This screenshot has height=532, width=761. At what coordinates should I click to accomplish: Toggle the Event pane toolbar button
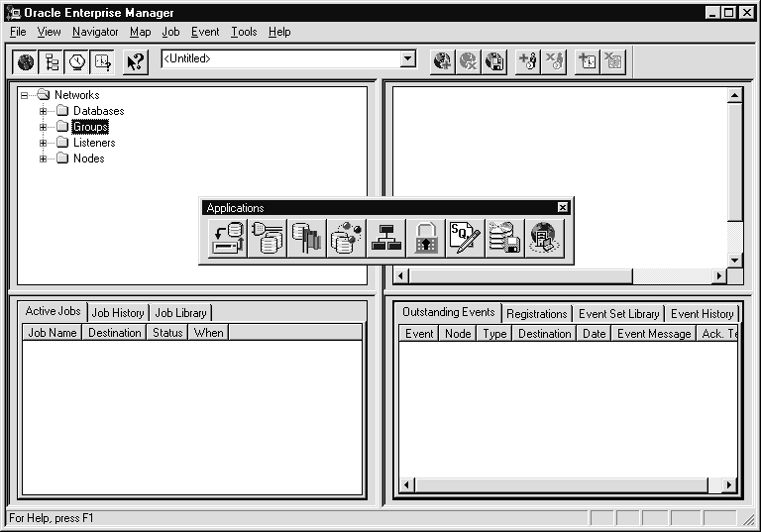[102, 62]
